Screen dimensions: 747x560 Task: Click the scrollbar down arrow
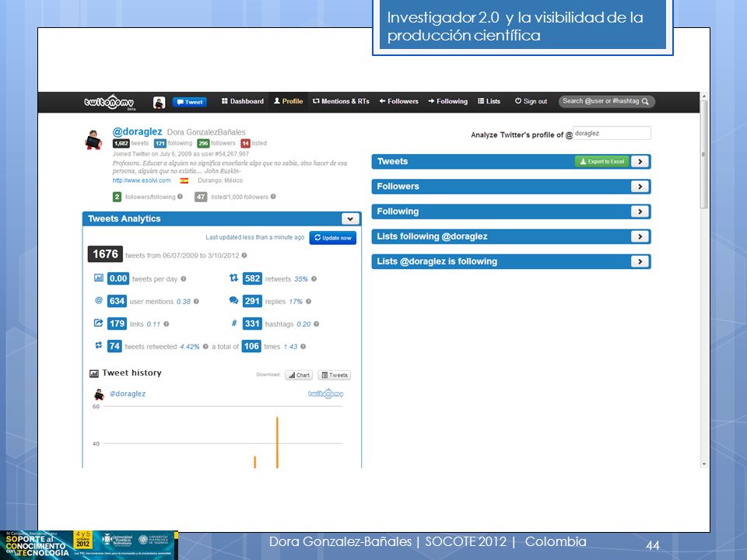704,464
